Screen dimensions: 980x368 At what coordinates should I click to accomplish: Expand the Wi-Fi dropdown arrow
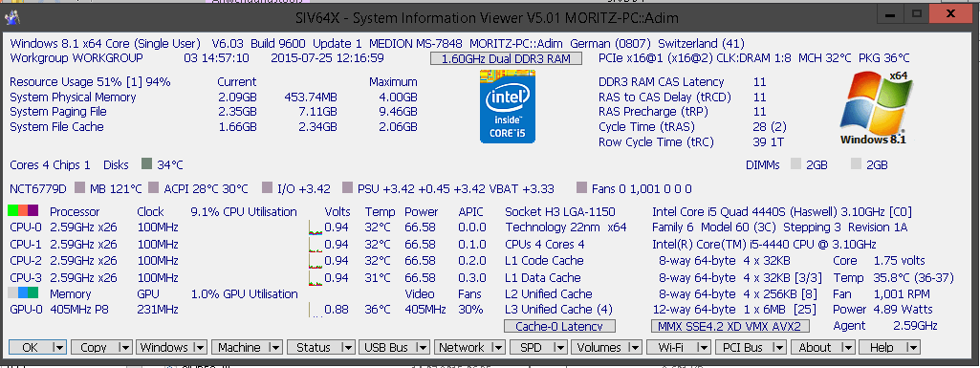coord(705,347)
